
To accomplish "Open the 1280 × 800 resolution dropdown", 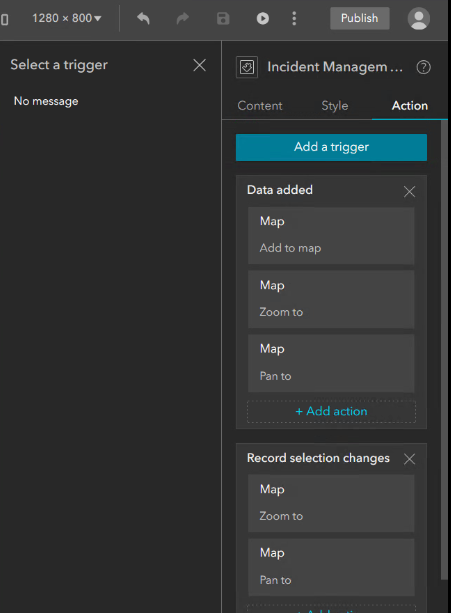I will [x=66, y=18].
